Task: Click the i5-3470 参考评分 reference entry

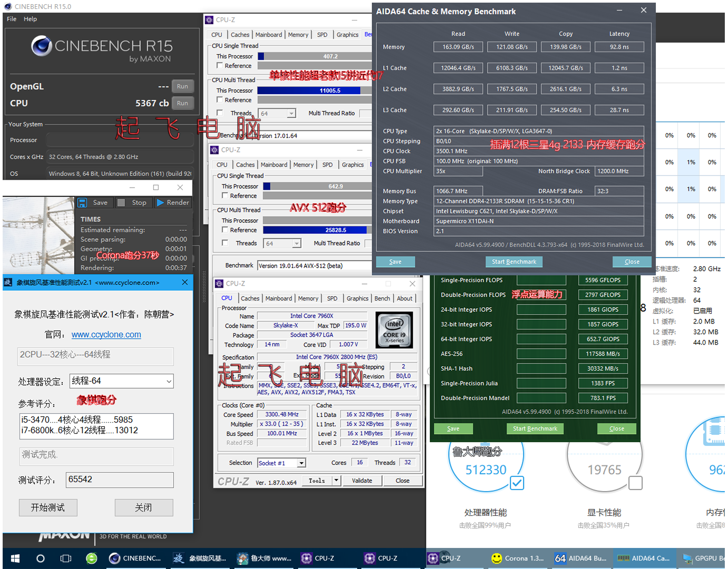Action: (x=76, y=420)
